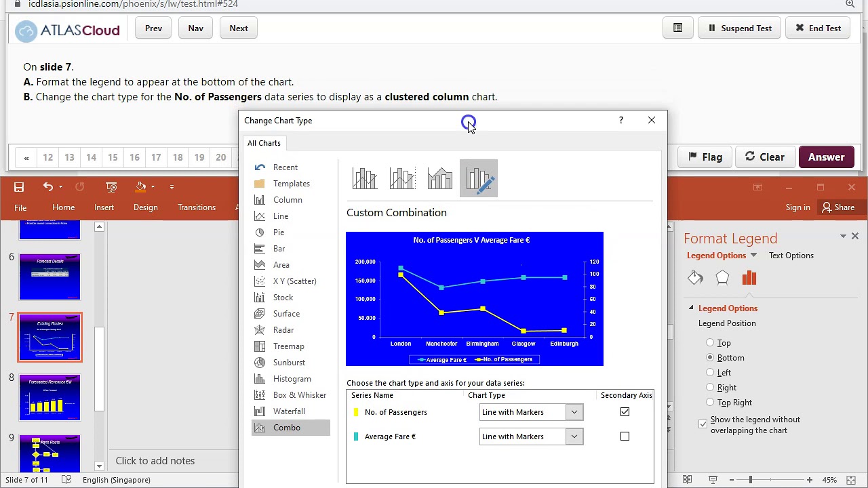Click the Undo arrow icon
The height and width of the screenshot is (488, 868).
47,187
